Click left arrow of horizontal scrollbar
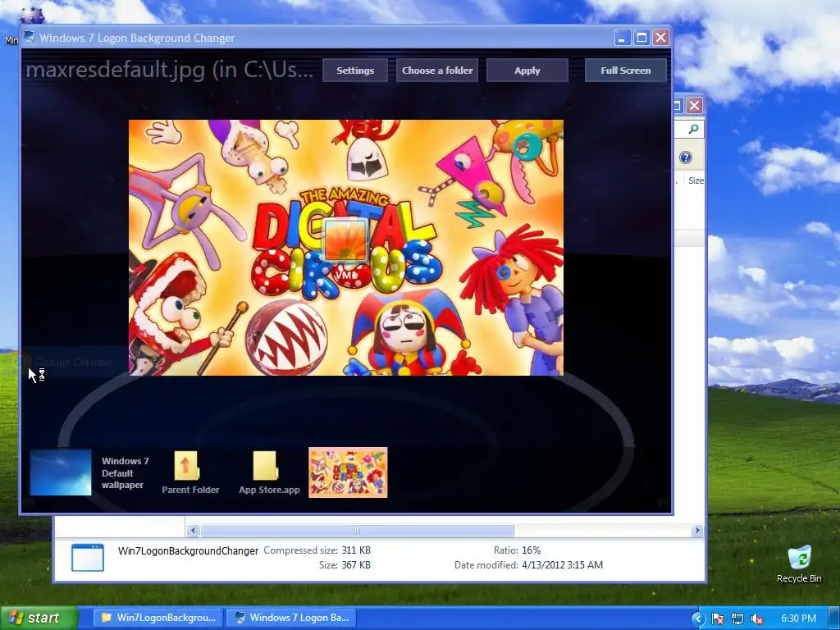 tap(194, 531)
